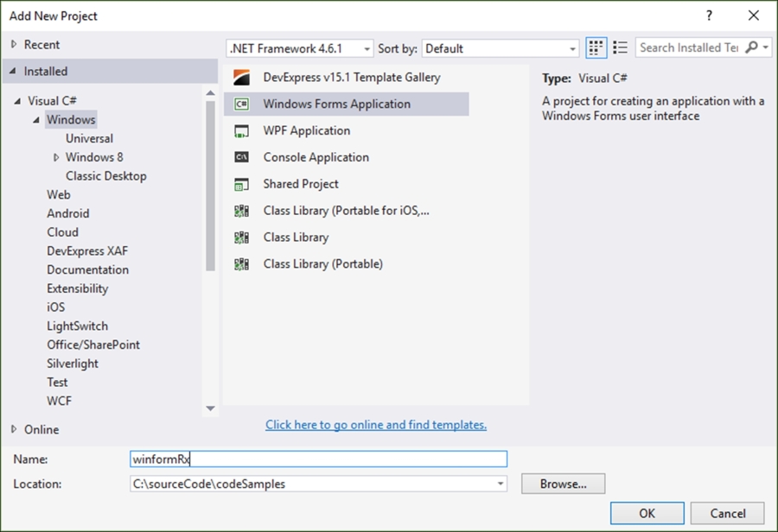Screen dimensions: 778x532
Task: Select the Windows Forms Application C# icon
Action: pyautogui.click(x=242, y=104)
